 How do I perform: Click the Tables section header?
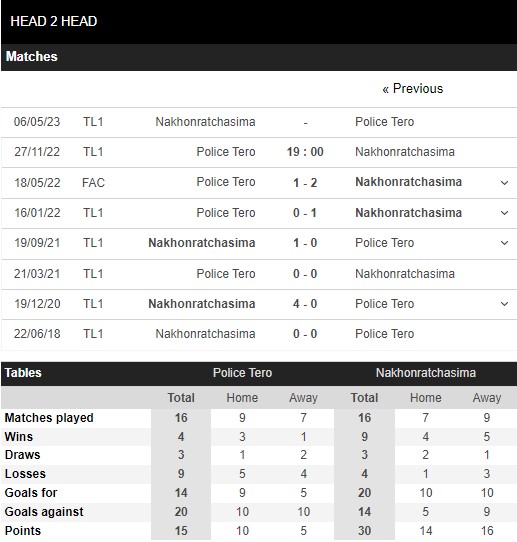click(x=23, y=373)
